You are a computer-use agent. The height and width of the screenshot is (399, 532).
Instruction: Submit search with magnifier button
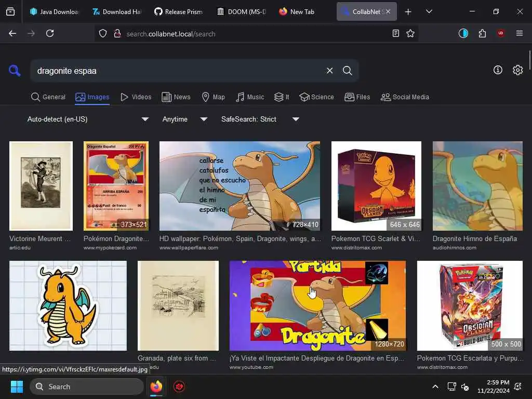coord(347,71)
